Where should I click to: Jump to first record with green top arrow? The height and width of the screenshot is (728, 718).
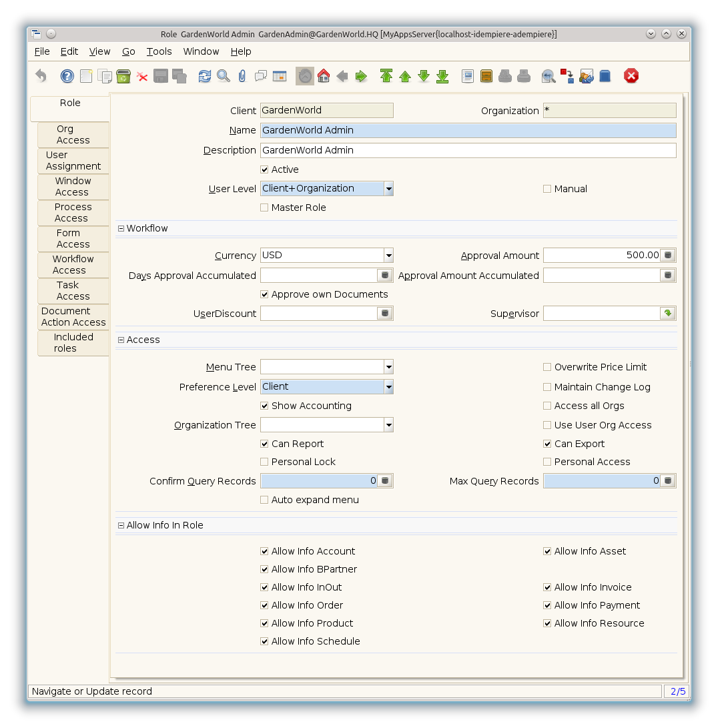pos(386,76)
